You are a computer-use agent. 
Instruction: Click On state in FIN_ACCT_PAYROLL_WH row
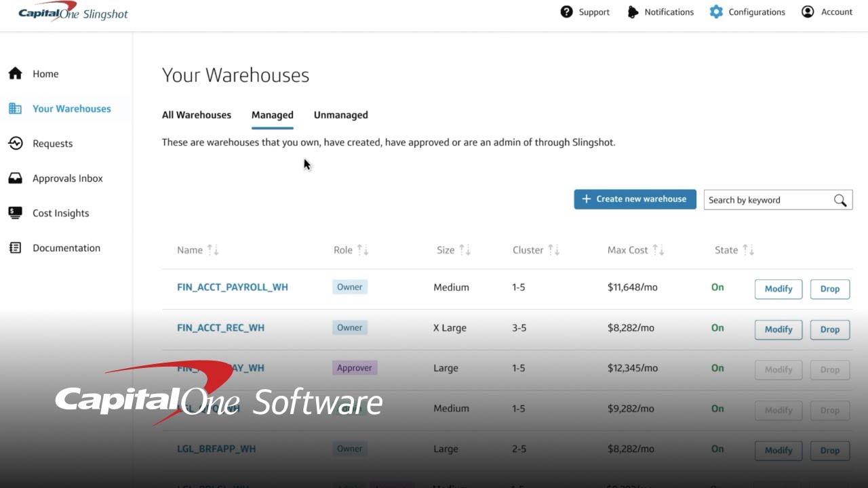[717, 287]
